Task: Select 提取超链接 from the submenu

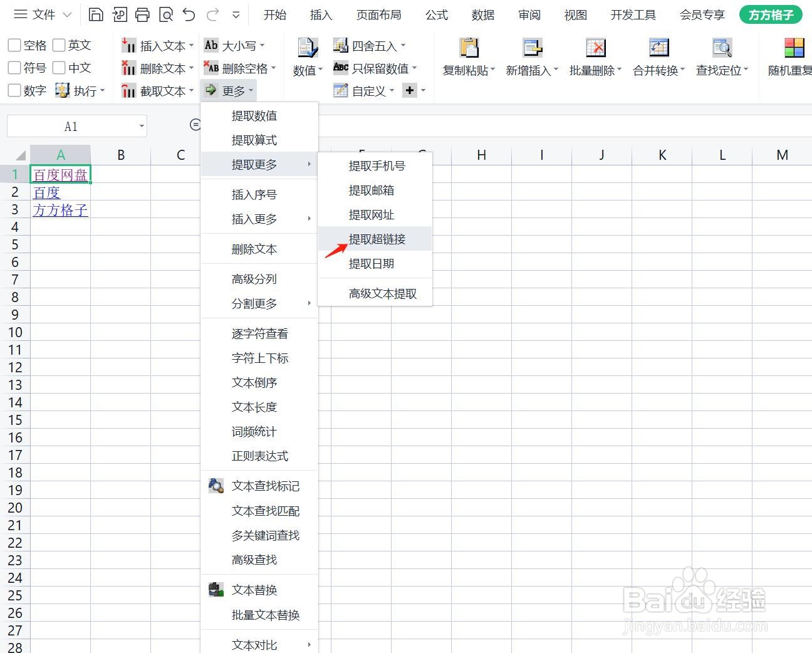Action: 375,239
